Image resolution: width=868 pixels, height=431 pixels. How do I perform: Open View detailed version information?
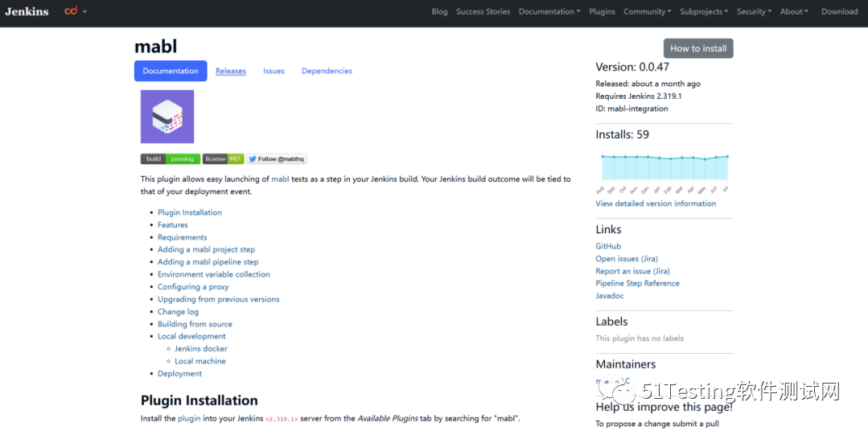click(x=656, y=203)
